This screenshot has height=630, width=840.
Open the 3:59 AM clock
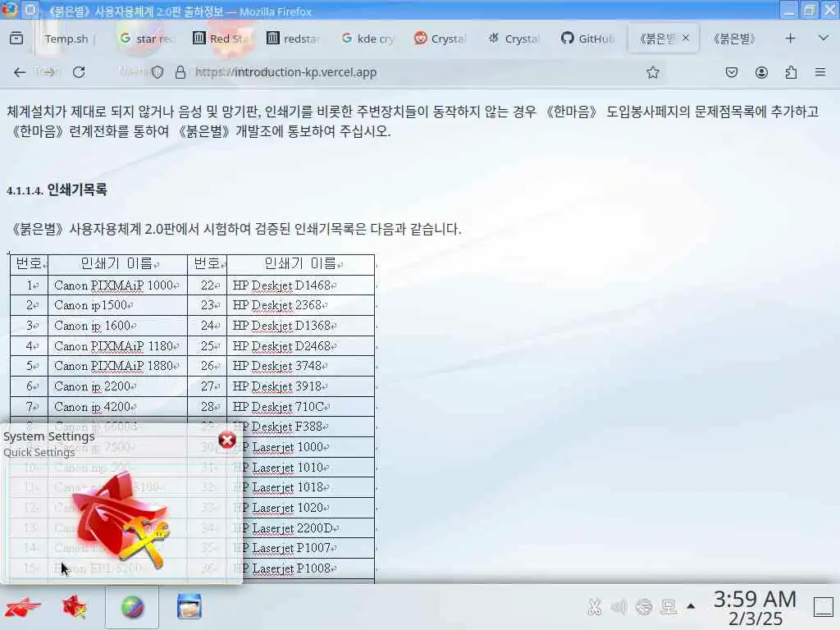coord(755,608)
